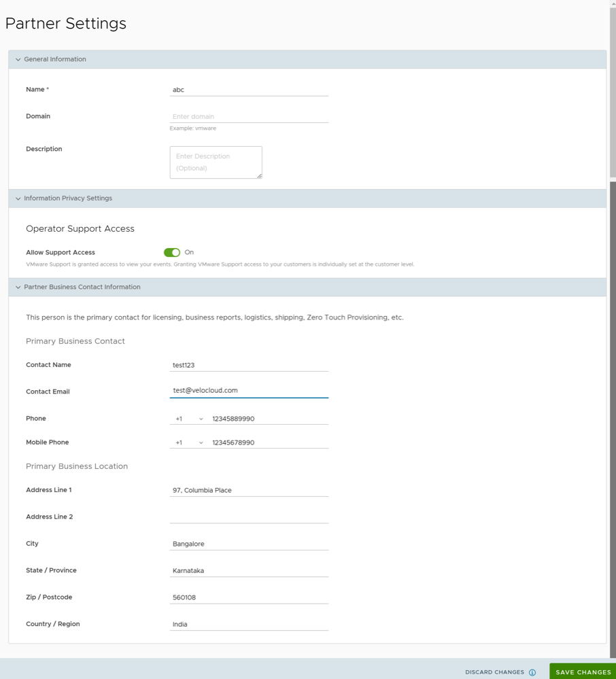Click the Contact Email field
The height and width of the screenshot is (679, 616).
[x=249, y=391]
